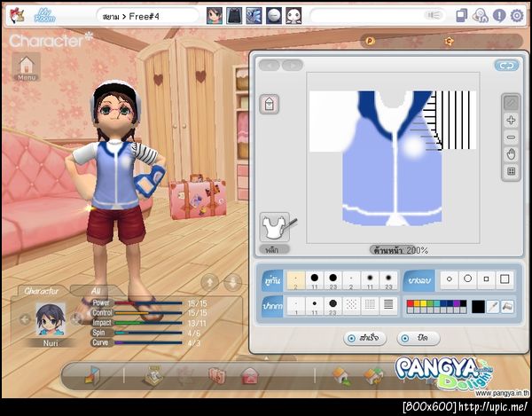Image resolution: width=532 pixels, height=416 pixels.
Task: Pick the green color swatch
Action: pyautogui.click(x=431, y=303)
